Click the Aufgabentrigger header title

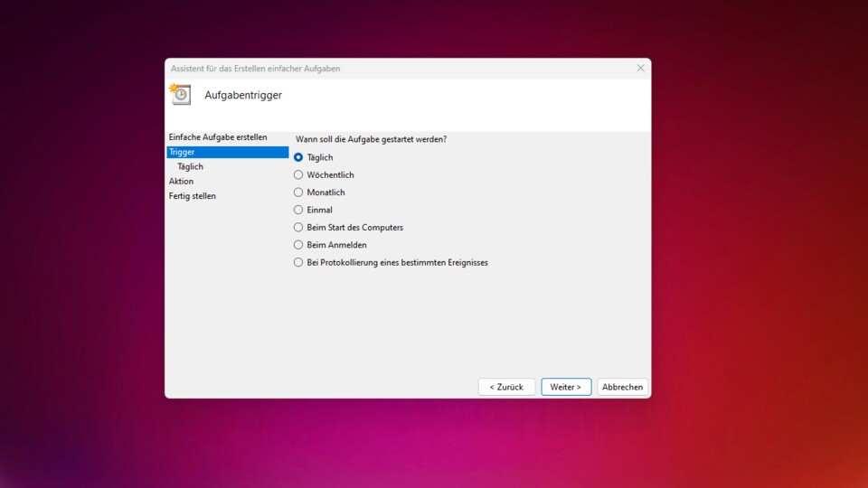click(243, 95)
